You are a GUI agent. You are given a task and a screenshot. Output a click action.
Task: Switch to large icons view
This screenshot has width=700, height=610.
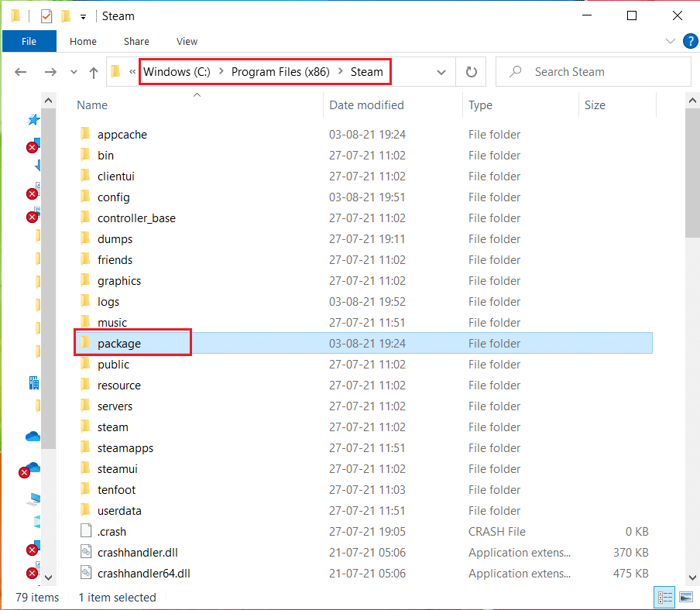686,597
